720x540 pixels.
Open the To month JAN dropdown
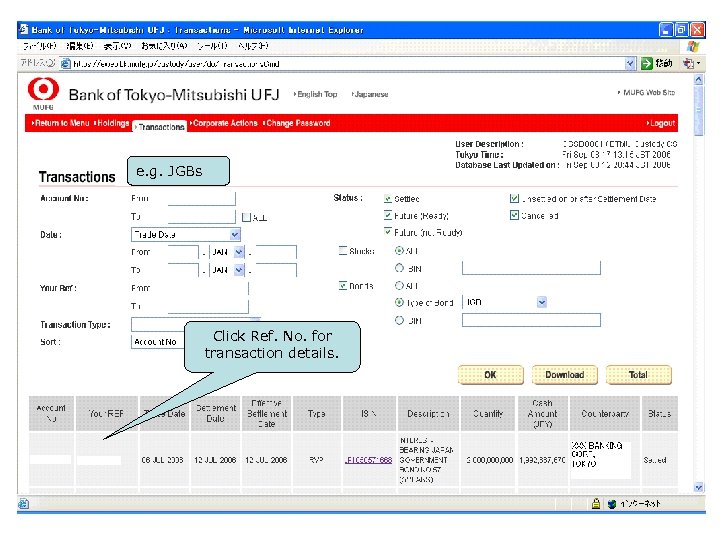click(239, 270)
